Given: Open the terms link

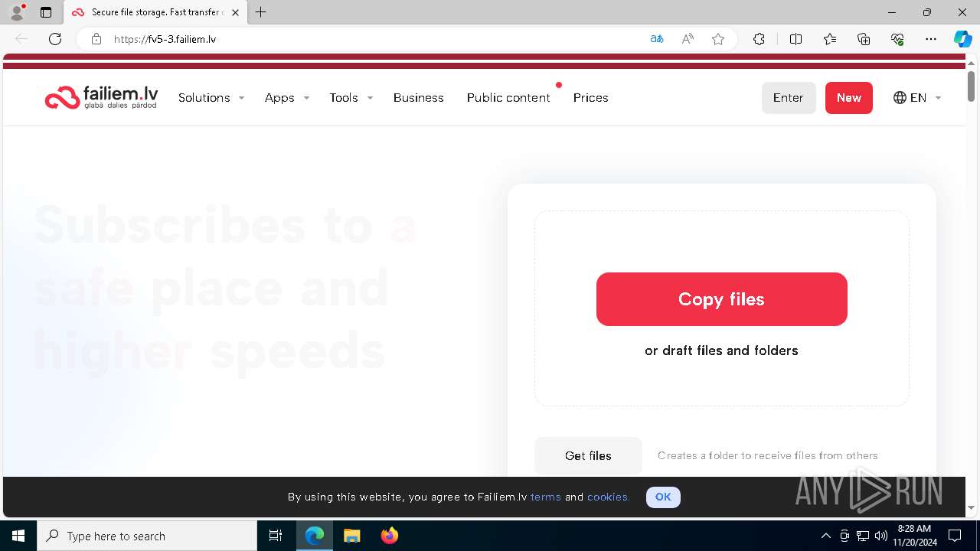Looking at the screenshot, I should (x=546, y=497).
